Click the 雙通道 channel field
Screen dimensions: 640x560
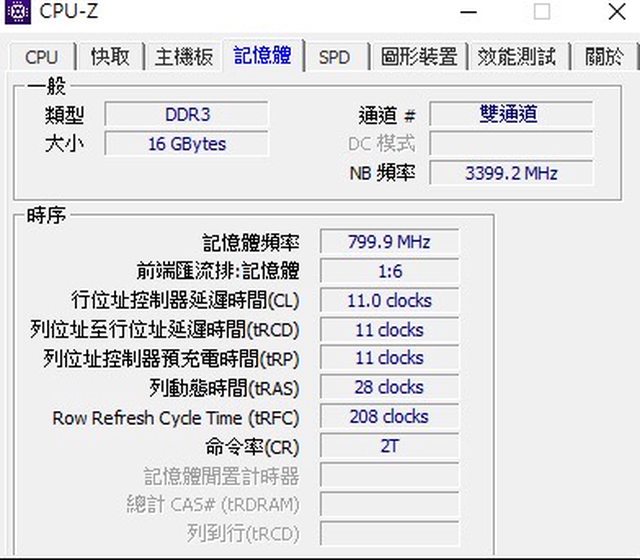(511, 114)
